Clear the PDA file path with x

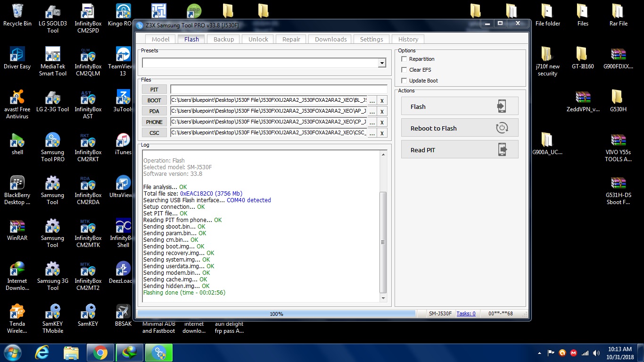coord(382,111)
